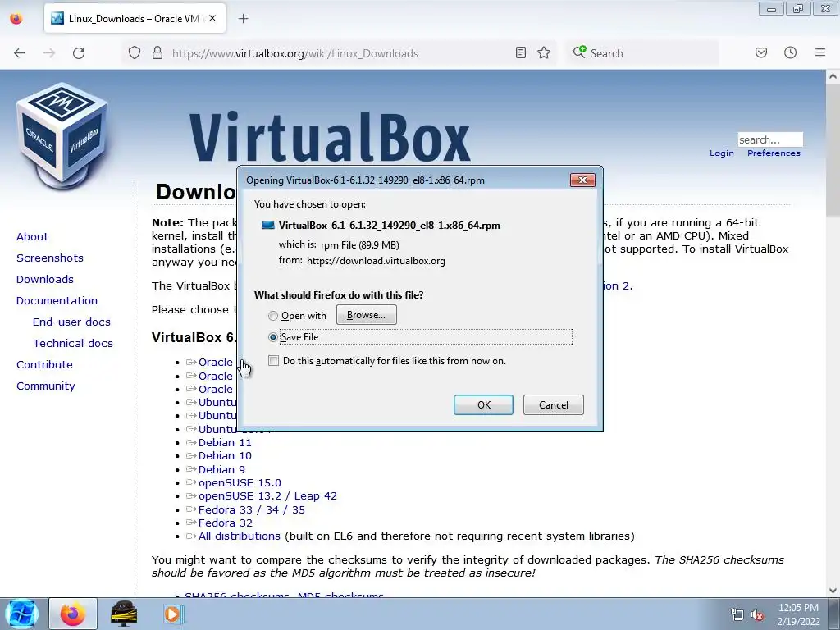Viewport: 840px width, 630px height.
Task: Open Documentation in the sidebar
Action: (x=57, y=300)
